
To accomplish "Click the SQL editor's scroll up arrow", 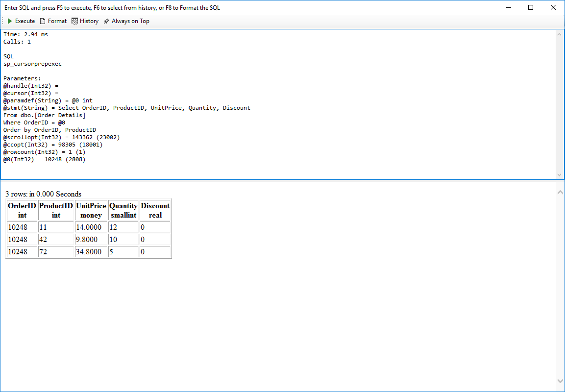I will click(559, 35).
